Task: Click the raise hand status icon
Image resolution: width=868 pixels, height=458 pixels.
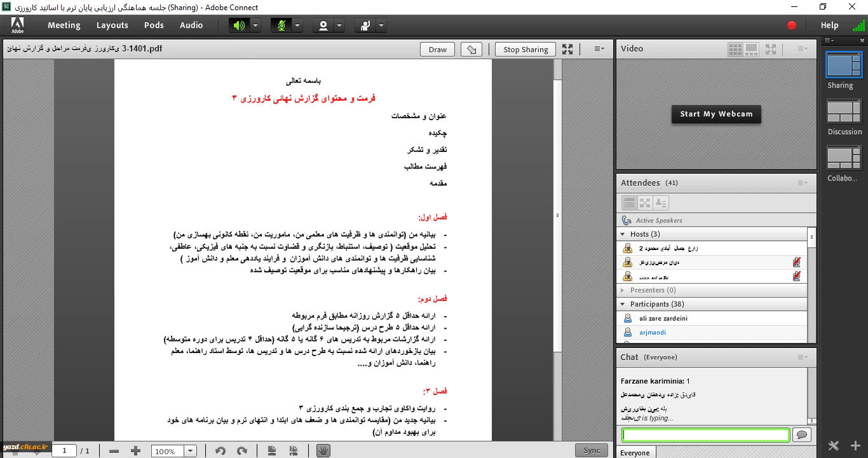Action: point(365,25)
